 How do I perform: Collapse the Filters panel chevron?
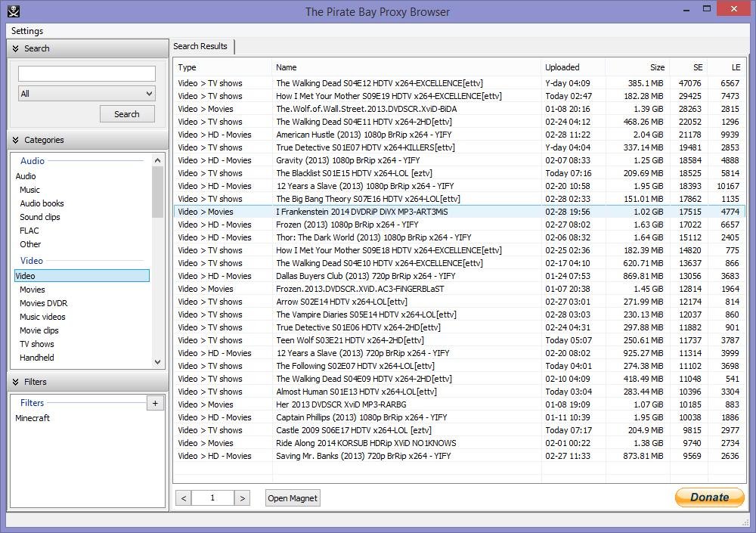tap(15, 382)
